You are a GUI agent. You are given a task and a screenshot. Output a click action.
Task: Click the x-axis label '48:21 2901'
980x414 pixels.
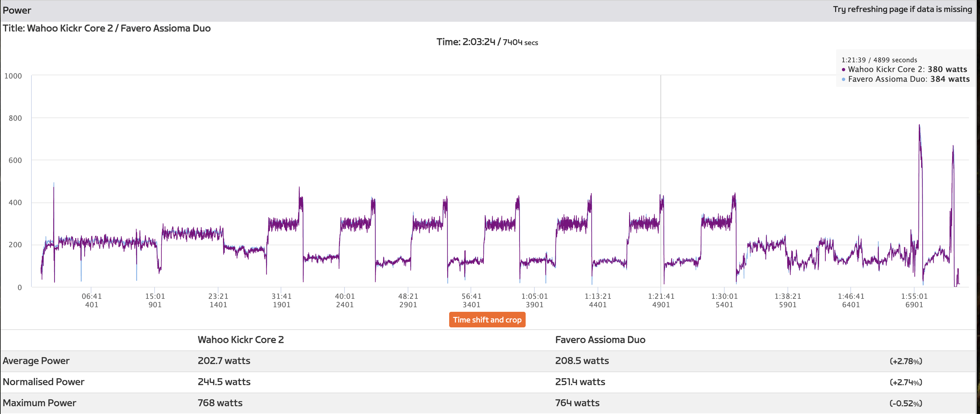(x=408, y=300)
